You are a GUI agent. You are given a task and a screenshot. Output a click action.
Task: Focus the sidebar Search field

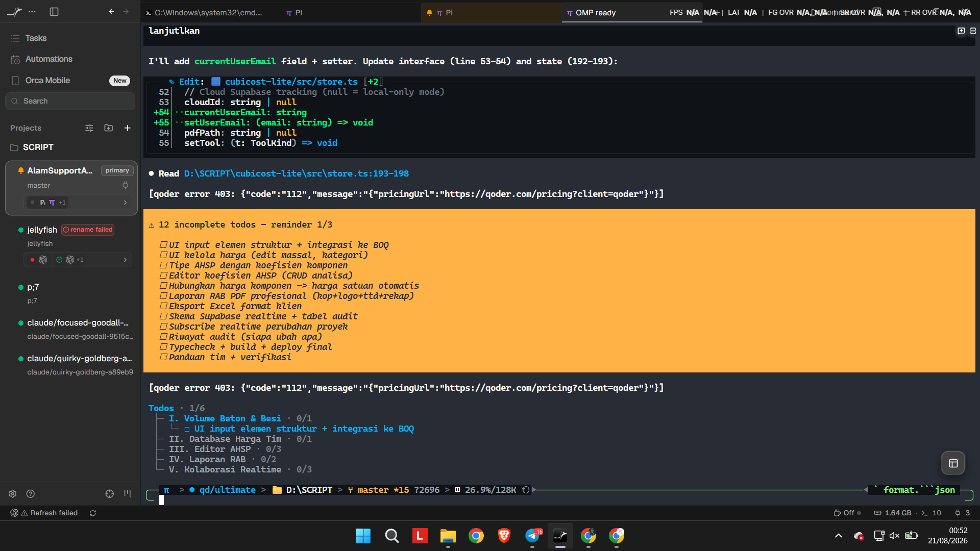click(70, 101)
